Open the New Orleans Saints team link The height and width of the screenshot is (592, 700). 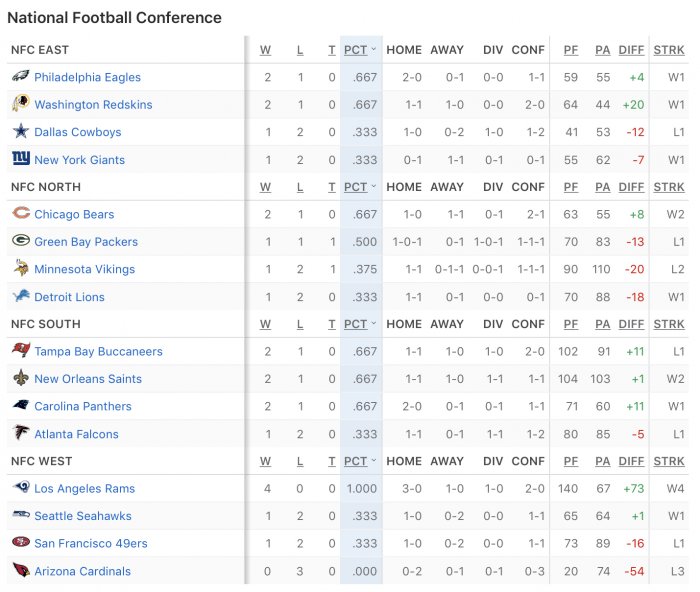(x=88, y=379)
